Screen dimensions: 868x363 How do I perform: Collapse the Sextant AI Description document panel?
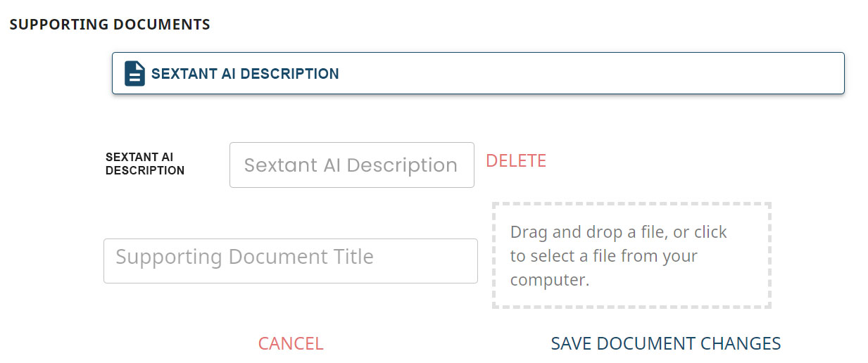point(477,73)
